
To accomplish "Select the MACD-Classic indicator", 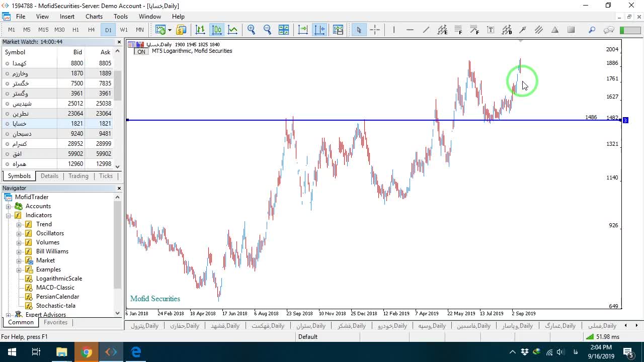I will 55,288.
